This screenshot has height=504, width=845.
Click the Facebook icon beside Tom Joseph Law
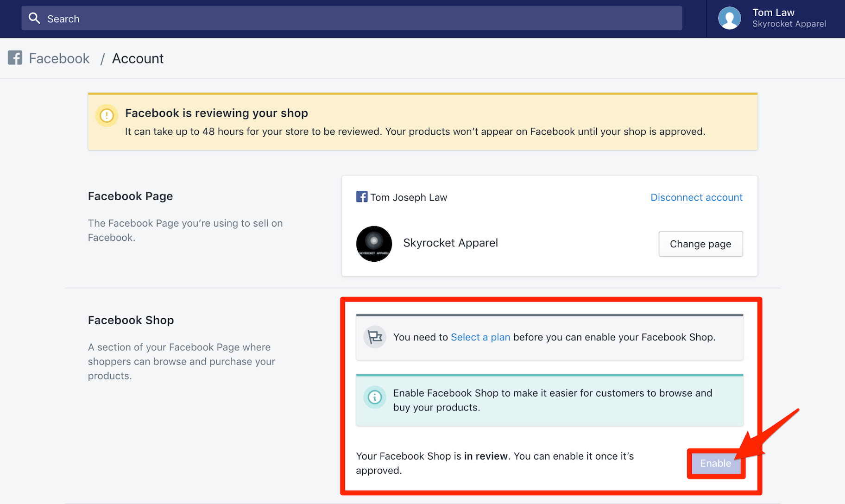click(x=361, y=197)
